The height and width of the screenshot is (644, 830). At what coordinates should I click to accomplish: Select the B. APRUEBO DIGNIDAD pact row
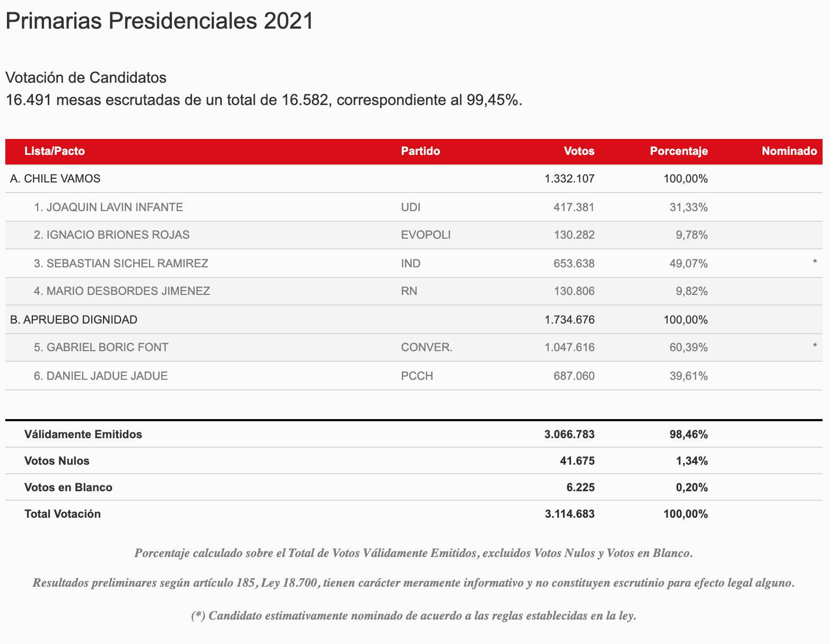74,319
